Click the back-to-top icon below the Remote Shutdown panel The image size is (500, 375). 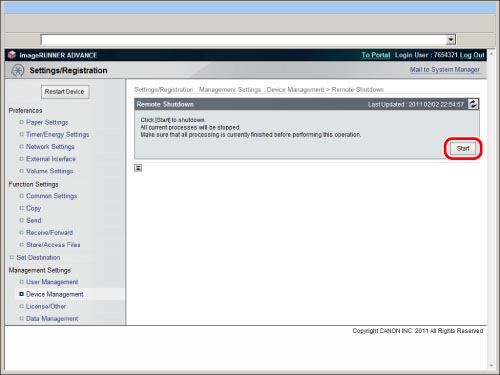click(138, 168)
